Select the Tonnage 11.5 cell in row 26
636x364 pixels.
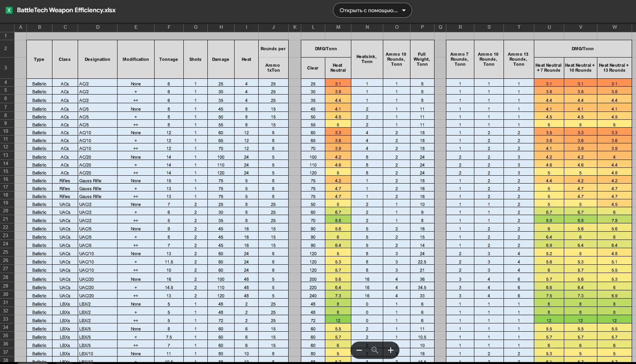tap(169, 262)
